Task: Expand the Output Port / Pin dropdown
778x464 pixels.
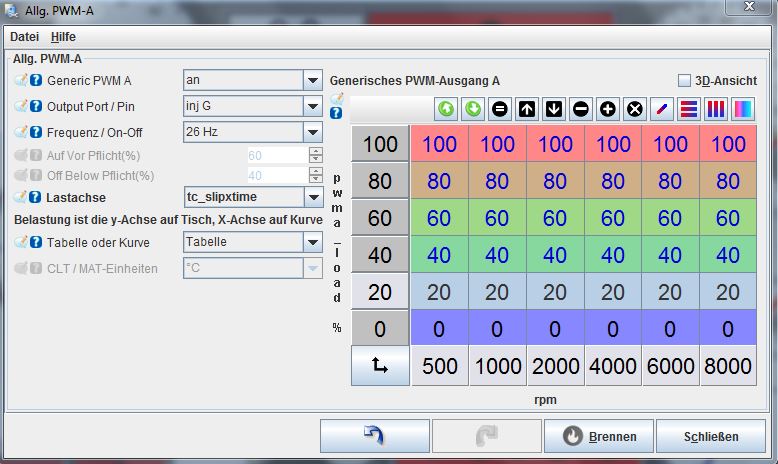Action: pos(312,106)
